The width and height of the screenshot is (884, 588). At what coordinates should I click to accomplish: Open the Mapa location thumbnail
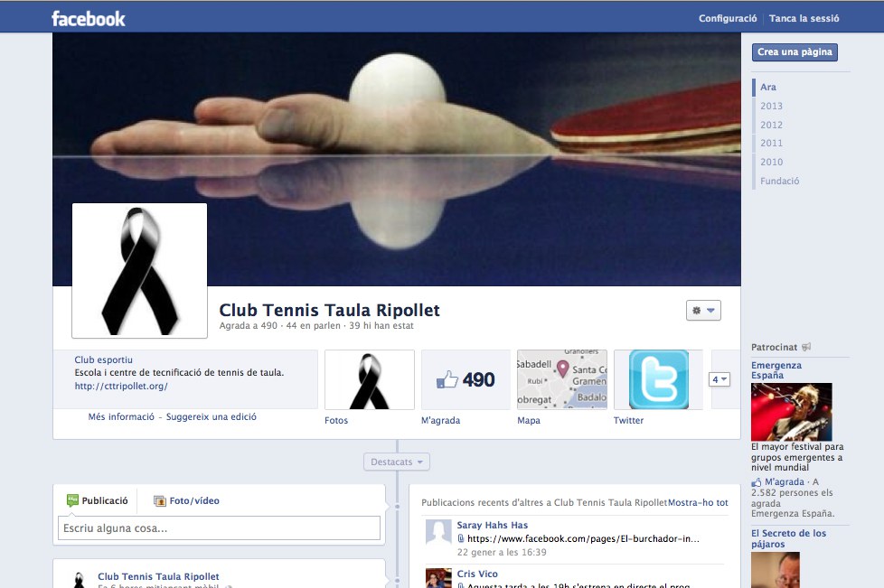[x=561, y=379]
